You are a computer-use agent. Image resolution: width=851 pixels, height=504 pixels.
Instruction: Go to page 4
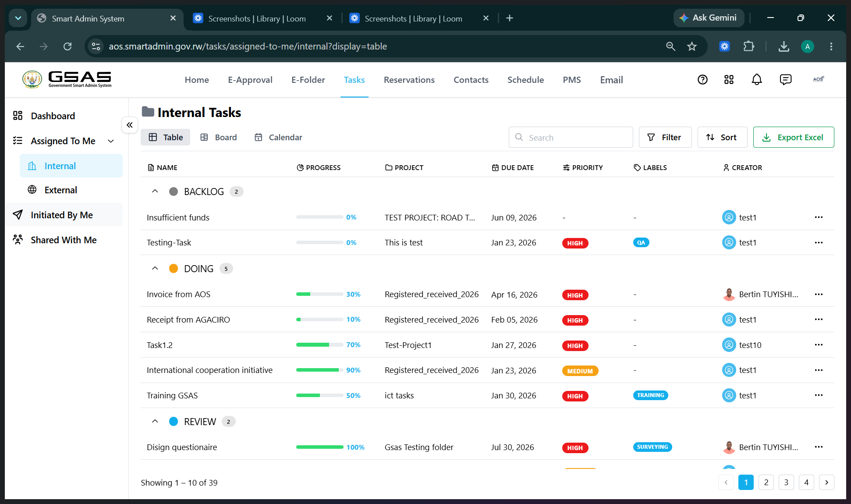click(x=806, y=482)
